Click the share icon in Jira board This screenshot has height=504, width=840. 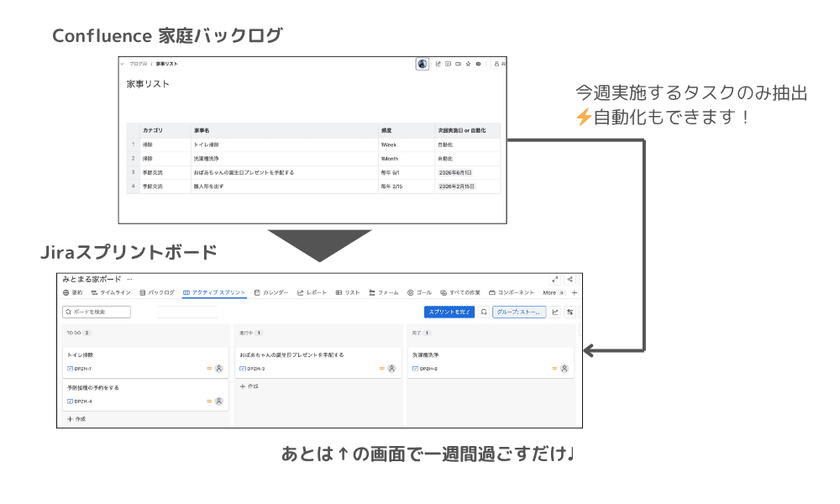(570, 279)
